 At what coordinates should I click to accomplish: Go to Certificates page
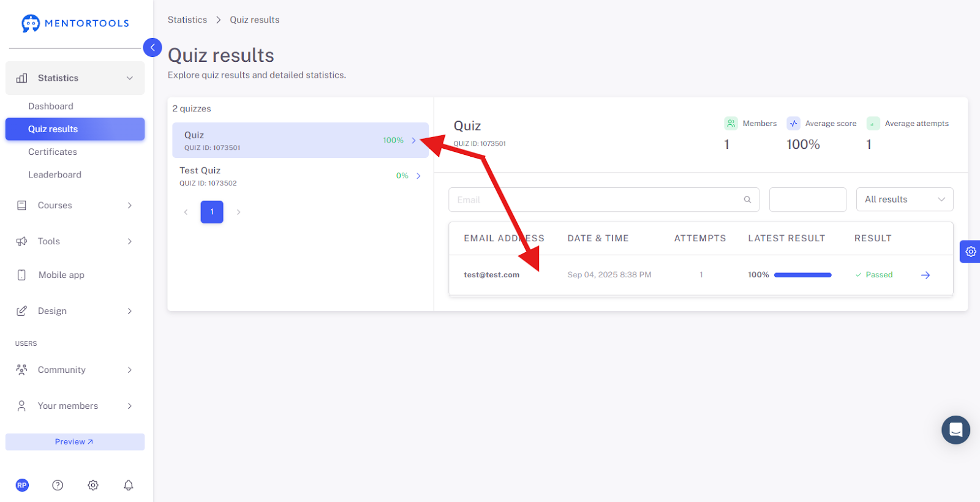53,152
